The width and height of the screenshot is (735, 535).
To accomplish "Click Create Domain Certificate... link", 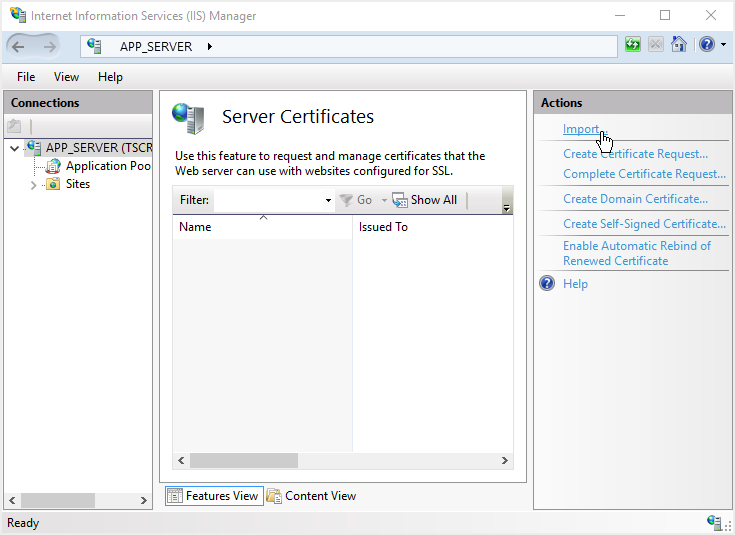I will coord(636,199).
